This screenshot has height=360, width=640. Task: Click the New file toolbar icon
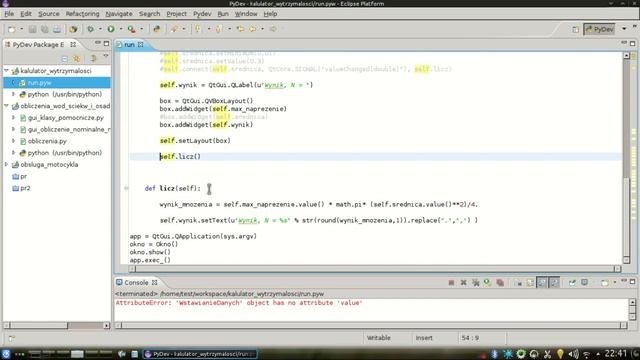(x=11, y=29)
